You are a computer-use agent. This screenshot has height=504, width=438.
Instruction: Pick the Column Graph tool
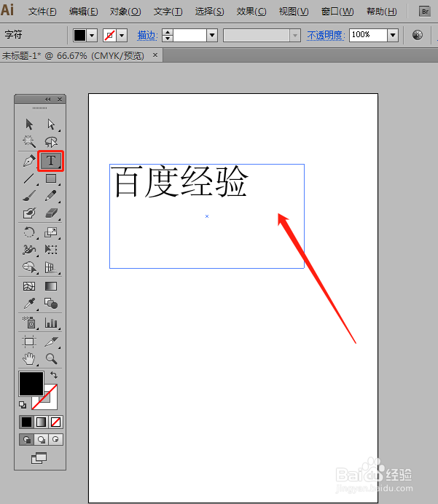coord(51,323)
